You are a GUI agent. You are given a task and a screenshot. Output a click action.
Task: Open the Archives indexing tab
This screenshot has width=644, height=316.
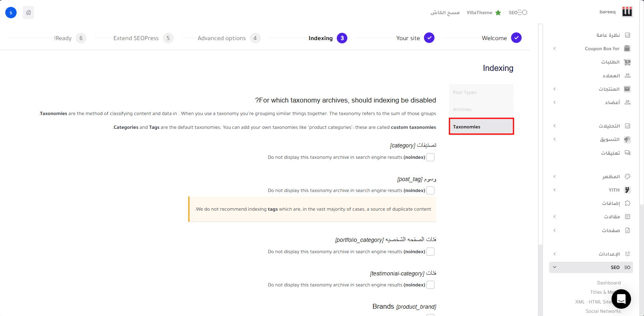point(481,109)
